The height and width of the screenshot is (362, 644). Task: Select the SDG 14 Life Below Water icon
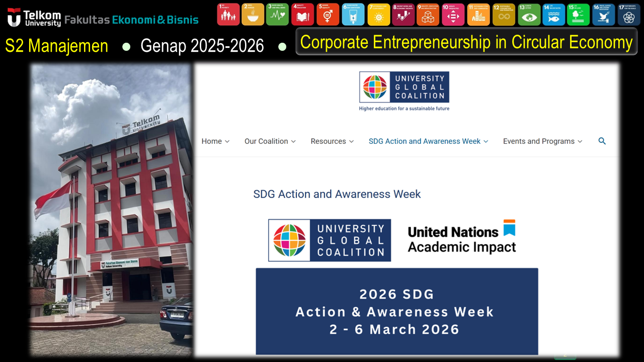(554, 14)
